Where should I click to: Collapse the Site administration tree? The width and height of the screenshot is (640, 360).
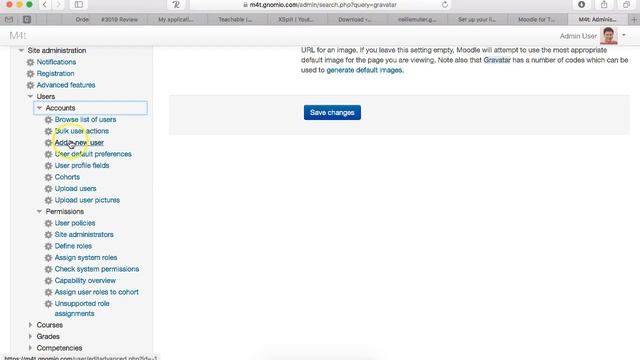pos(21,50)
